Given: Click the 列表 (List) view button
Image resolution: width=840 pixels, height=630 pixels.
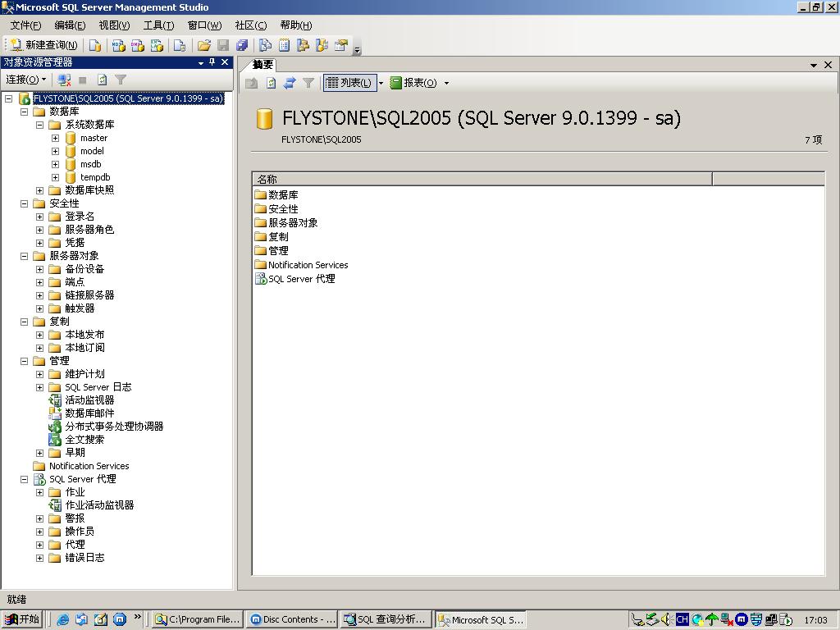Looking at the screenshot, I should coord(349,83).
